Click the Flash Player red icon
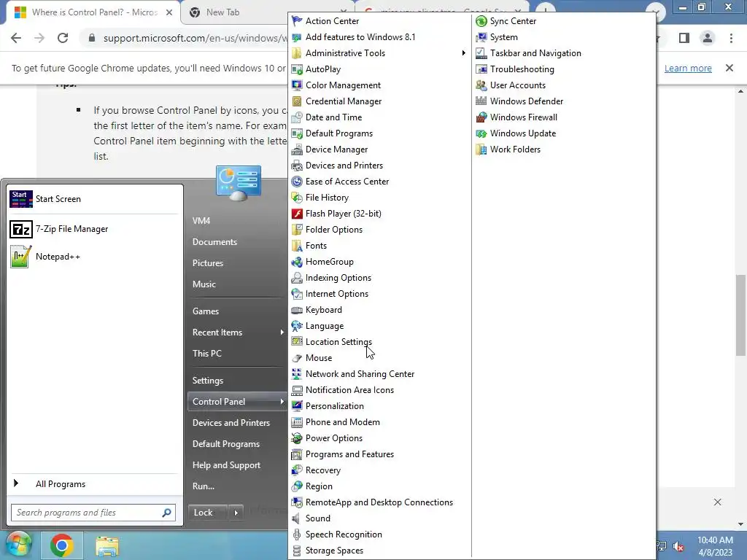 coord(297,214)
